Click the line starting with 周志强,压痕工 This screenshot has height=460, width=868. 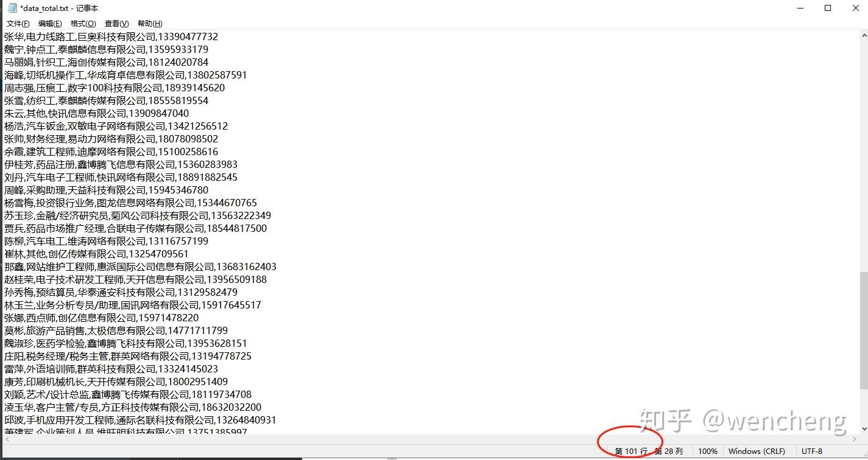(115, 88)
